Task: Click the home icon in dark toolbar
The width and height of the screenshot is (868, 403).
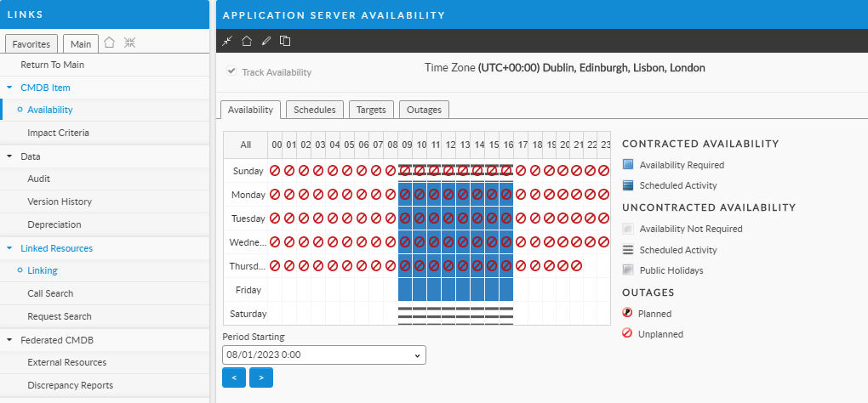Action: point(247,41)
